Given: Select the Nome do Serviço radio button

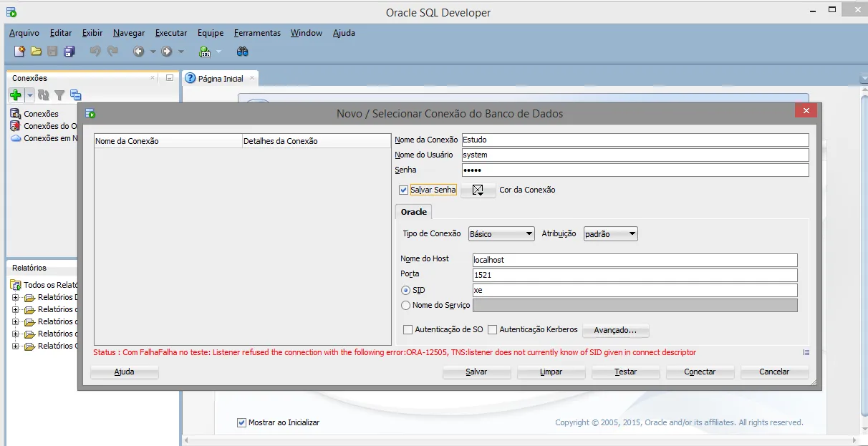Looking at the screenshot, I should point(406,305).
